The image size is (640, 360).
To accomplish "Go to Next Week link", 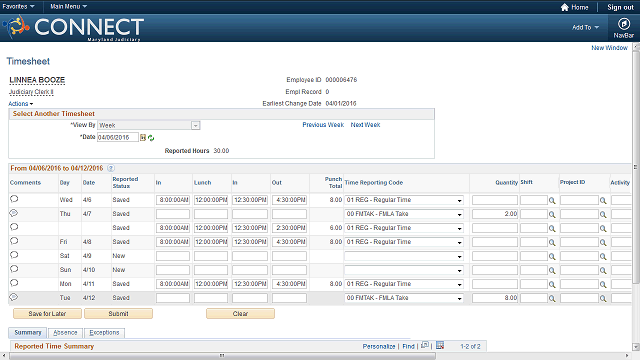I will (x=365, y=125).
